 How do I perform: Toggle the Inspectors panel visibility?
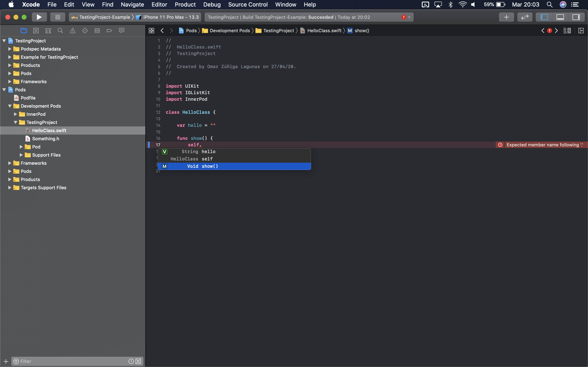[576, 17]
